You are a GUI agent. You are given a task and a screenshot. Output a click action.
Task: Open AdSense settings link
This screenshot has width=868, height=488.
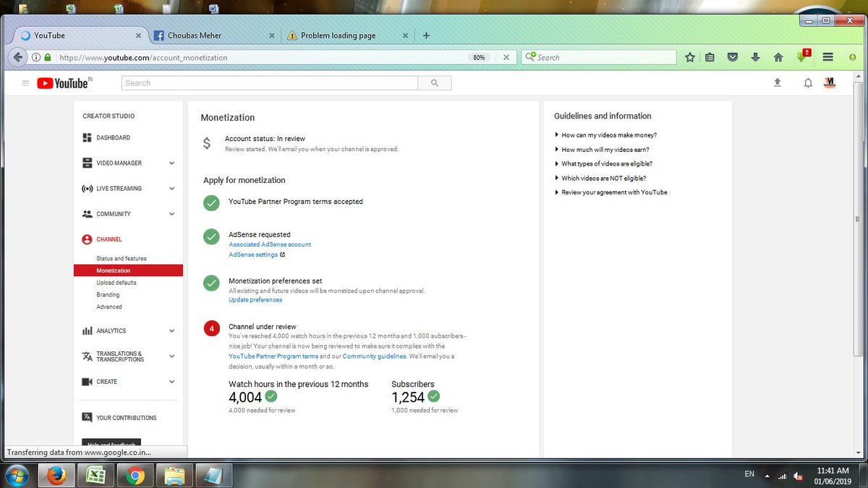(x=253, y=254)
